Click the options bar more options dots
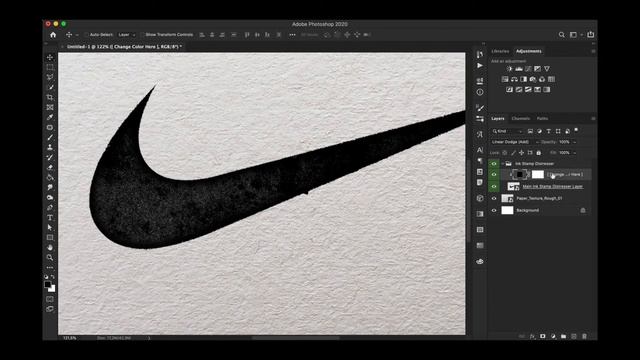640x360 pixels. [x=292, y=35]
